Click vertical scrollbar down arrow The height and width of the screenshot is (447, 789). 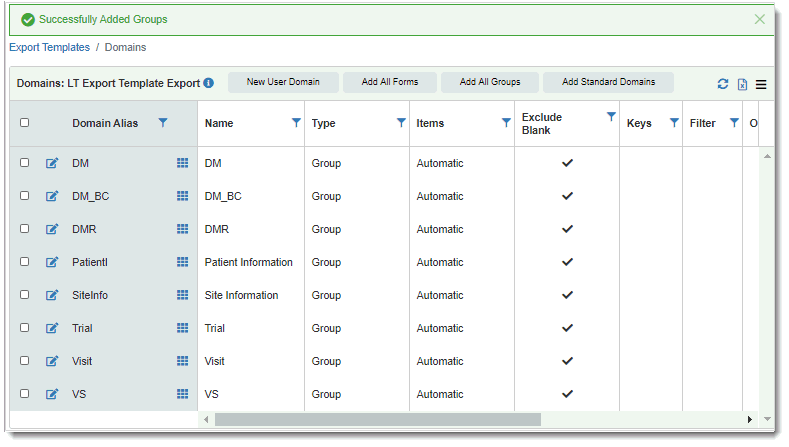(767, 419)
